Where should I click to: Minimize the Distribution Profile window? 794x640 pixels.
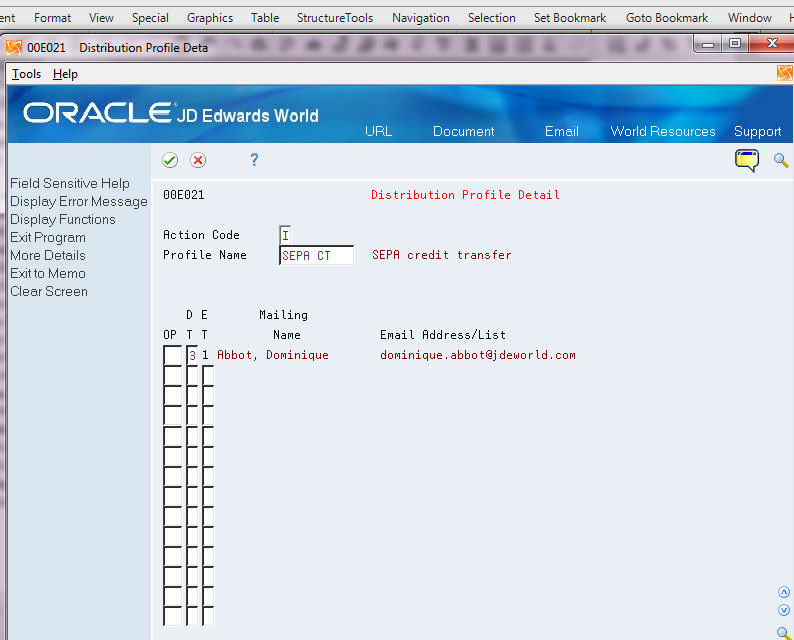(x=708, y=45)
